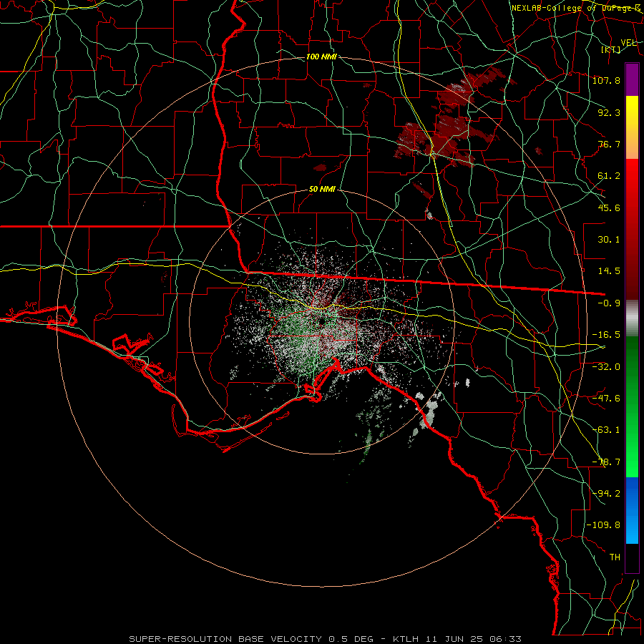Select the -0.9 legend value
The image size is (644, 644).
coord(609,303)
